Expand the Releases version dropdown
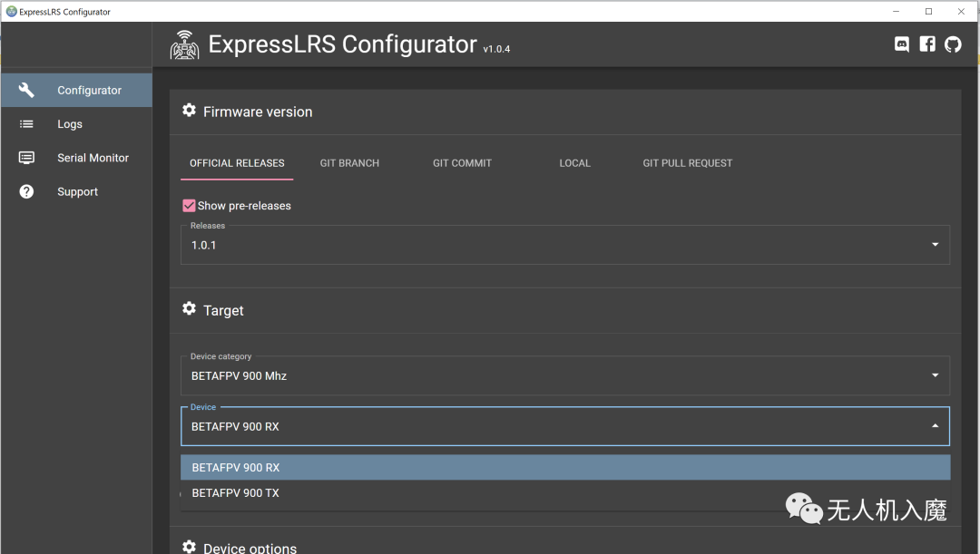Viewport: 980px width, 554px height. pyautogui.click(x=936, y=245)
